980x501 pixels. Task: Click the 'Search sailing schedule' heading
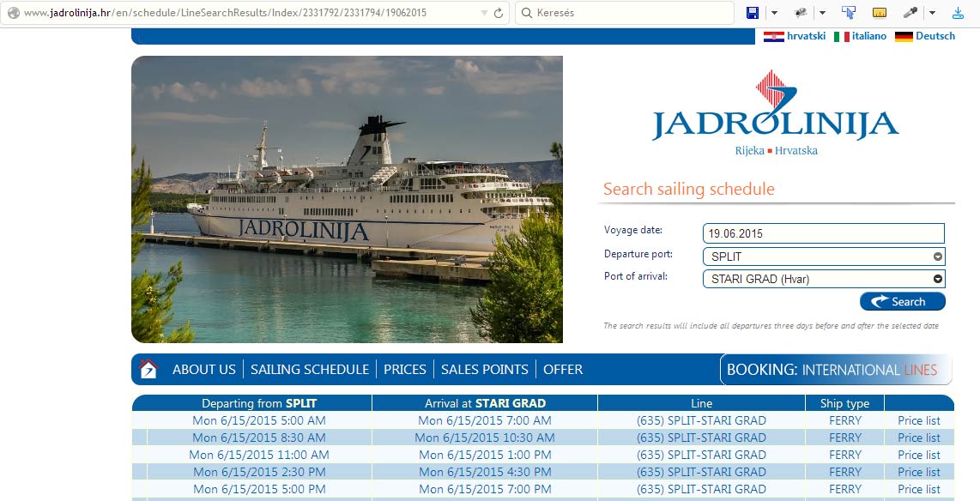tap(689, 189)
